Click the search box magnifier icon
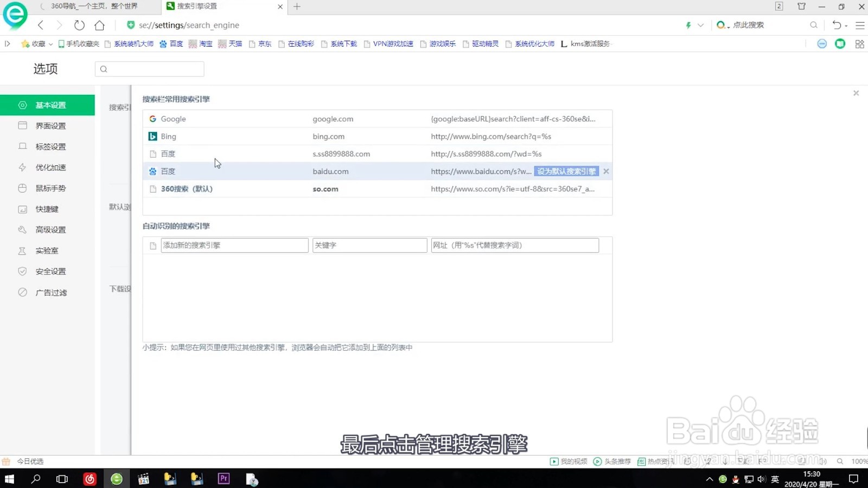The width and height of the screenshot is (868, 488). click(x=814, y=25)
